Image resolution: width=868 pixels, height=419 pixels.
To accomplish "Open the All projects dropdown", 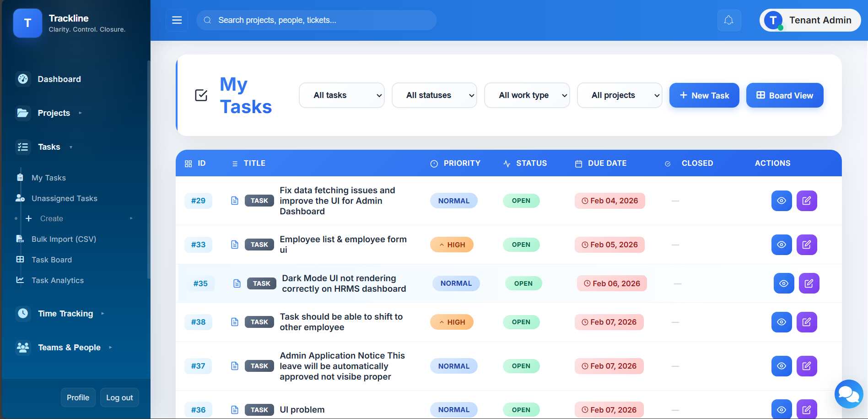I will [619, 95].
